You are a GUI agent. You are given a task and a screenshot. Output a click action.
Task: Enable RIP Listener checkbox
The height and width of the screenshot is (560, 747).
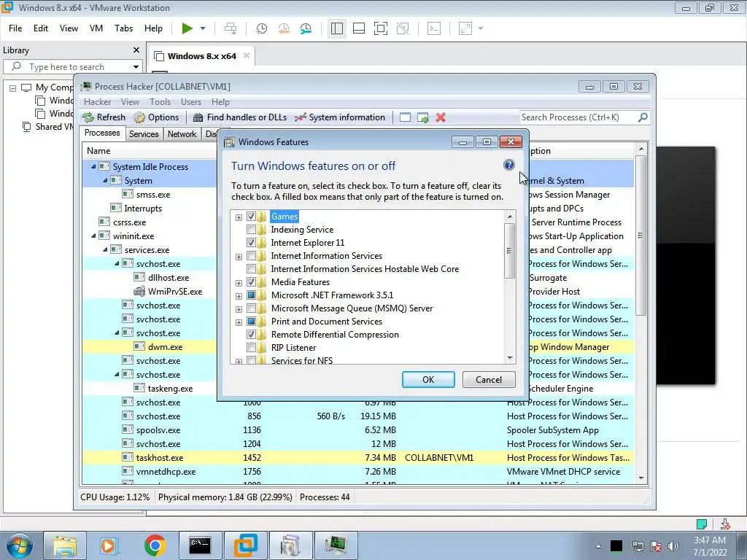pos(251,348)
